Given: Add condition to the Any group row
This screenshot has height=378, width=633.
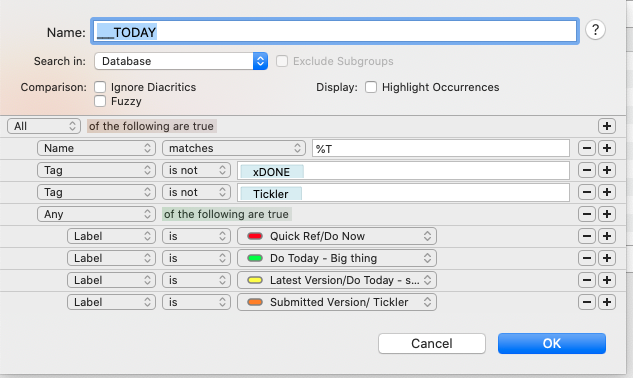Looking at the screenshot, I should [x=607, y=214].
